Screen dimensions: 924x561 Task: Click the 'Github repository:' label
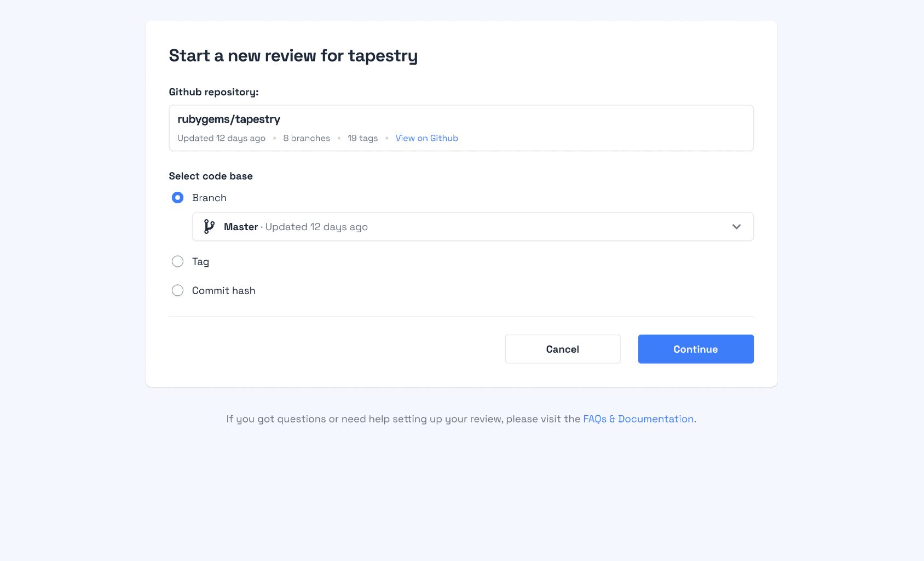[213, 92]
